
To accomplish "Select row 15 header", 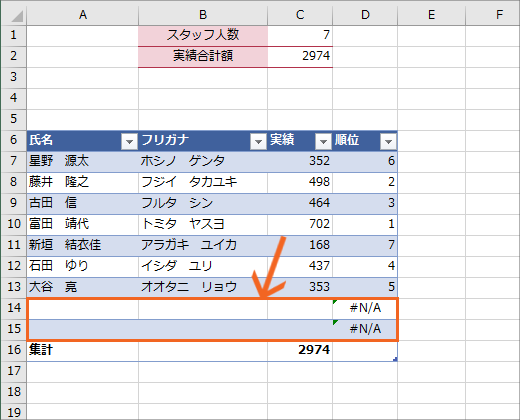I will click(x=13, y=329).
